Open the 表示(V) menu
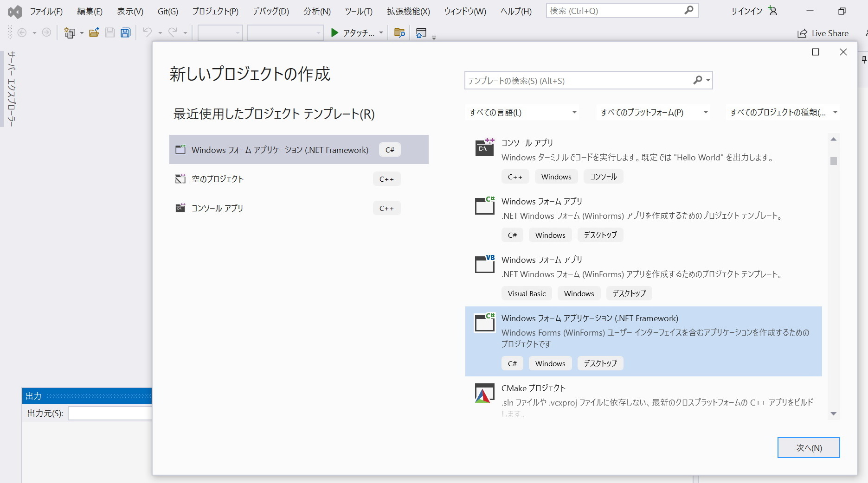The height and width of the screenshot is (483, 868). click(x=130, y=11)
